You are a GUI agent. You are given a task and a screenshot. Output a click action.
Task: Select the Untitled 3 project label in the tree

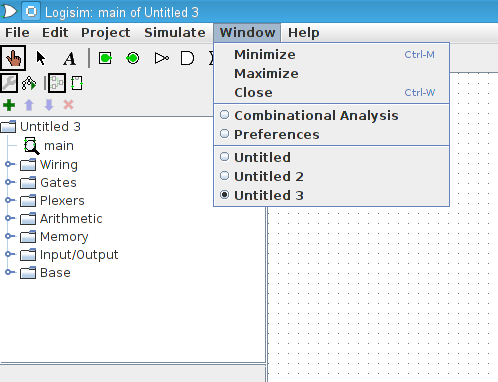(50, 127)
